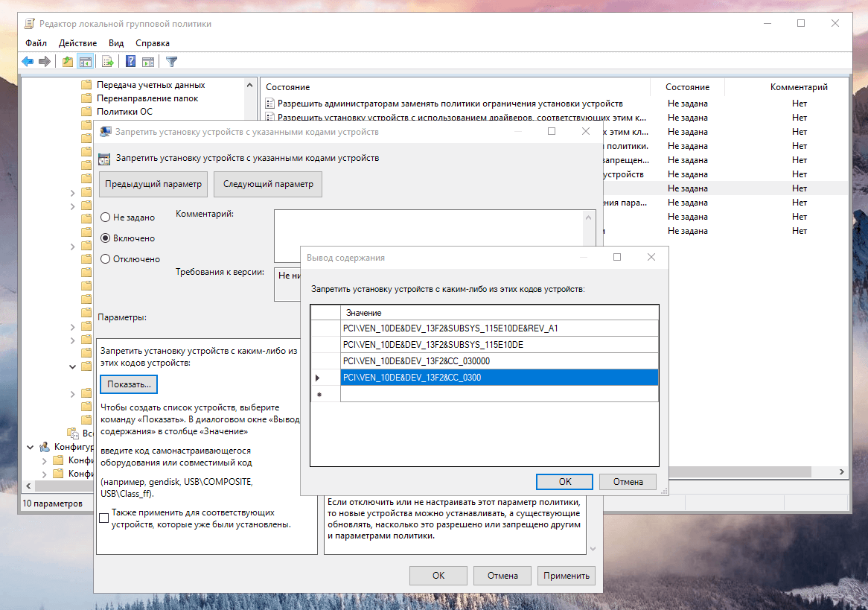Click the policy icon beside Разрешить администраторам заменять политики
The width and height of the screenshot is (868, 610).
click(270, 104)
